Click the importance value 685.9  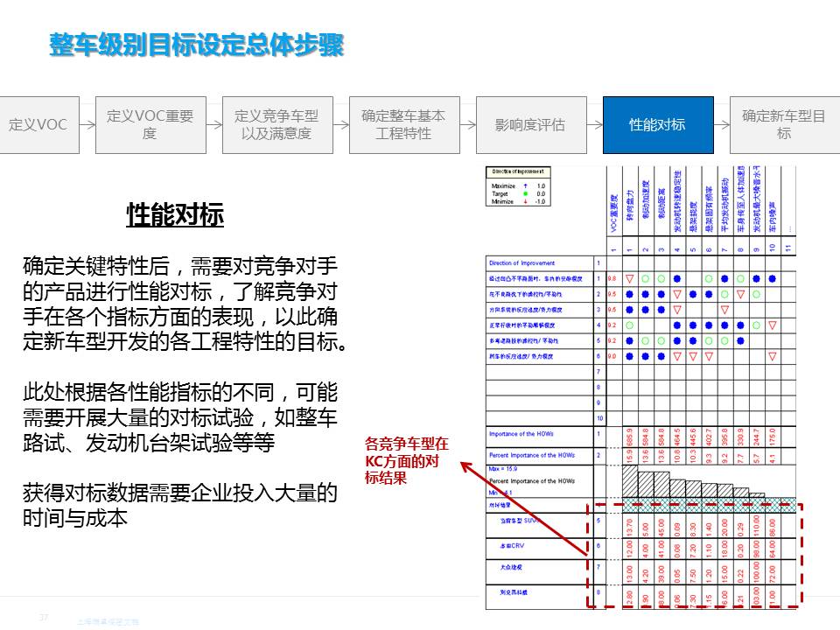pyautogui.click(x=629, y=437)
